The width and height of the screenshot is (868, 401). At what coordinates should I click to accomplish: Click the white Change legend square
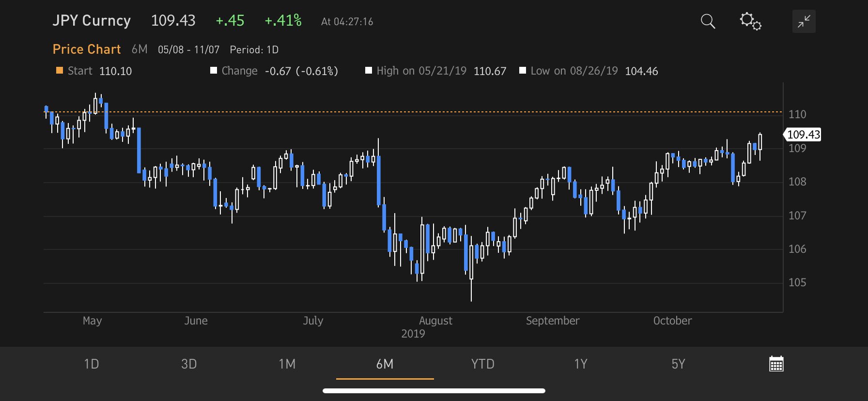[214, 71]
